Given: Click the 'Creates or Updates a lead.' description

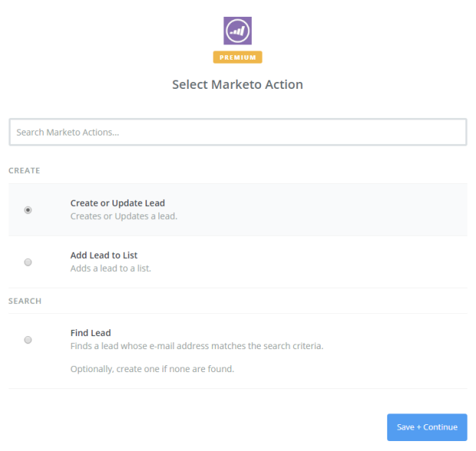Looking at the screenshot, I should [123, 217].
